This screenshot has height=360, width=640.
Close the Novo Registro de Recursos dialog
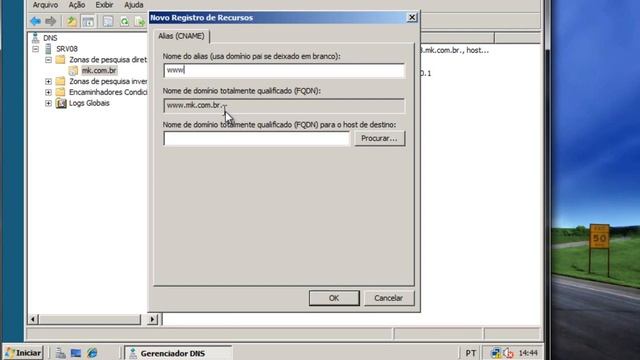412,18
